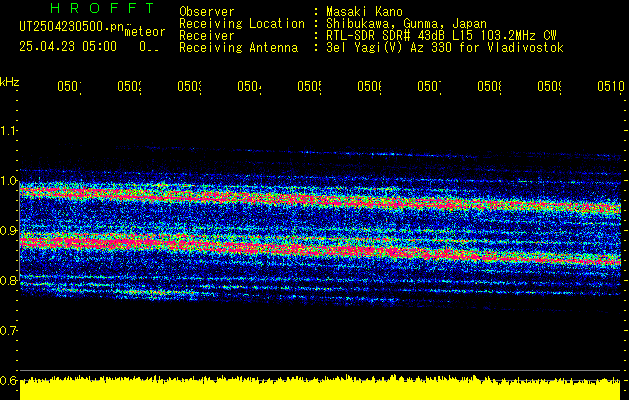Click the 'Receiving Antenna' label
This screenshot has width=629, height=400.
[x=239, y=48]
